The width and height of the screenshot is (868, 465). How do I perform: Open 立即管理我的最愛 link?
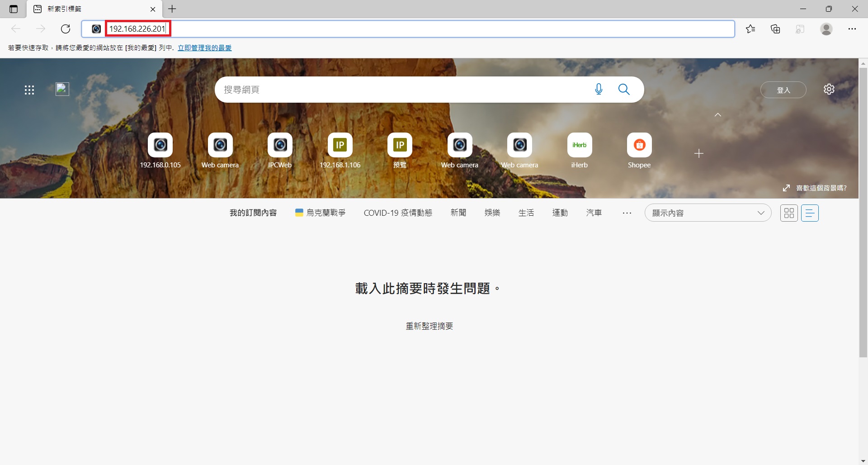(x=204, y=48)
